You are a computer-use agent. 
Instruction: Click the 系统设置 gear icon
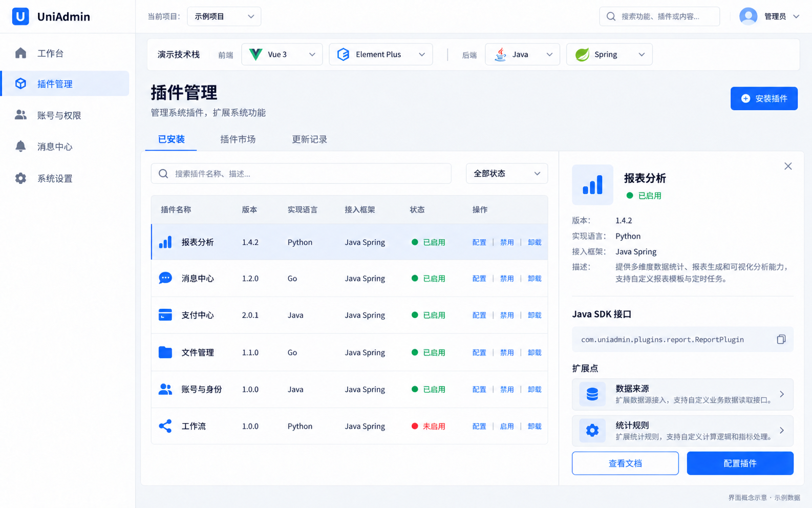20,178
